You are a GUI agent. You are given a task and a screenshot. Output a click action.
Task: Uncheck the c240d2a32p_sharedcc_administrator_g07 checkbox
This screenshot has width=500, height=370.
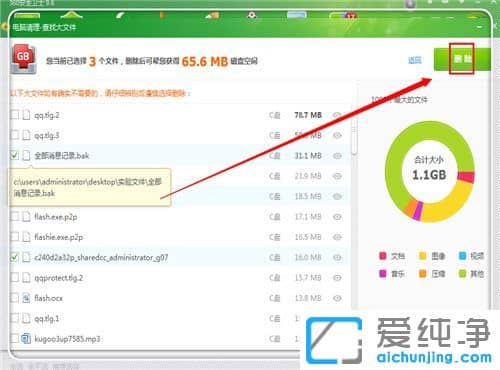click(x=14, y=257)
